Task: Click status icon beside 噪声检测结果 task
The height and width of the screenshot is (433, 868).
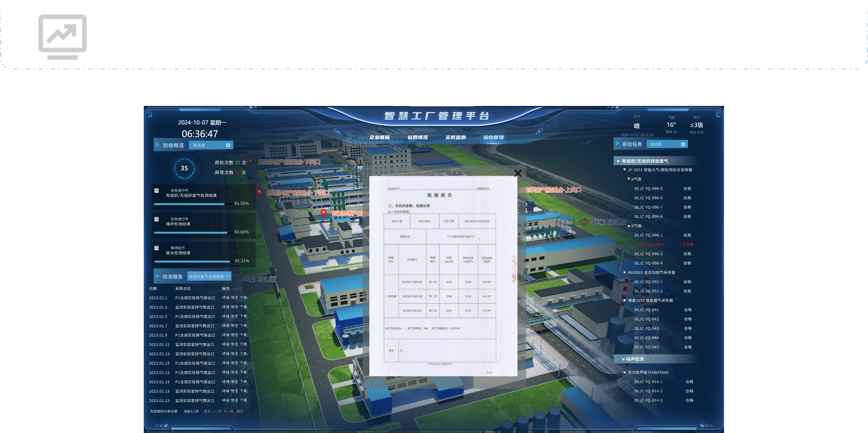Action: click(x=156, y=219)
